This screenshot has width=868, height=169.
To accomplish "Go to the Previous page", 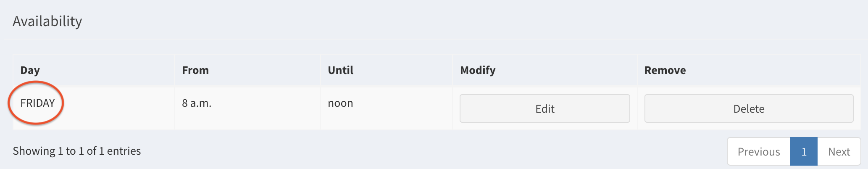I will coord(758,152).
